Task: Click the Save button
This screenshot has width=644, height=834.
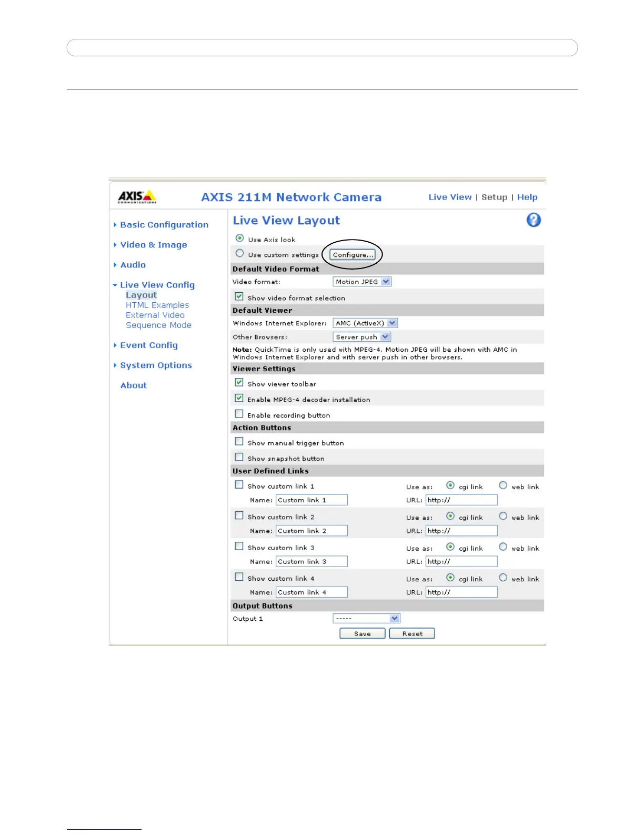Action: pos(363,634)
